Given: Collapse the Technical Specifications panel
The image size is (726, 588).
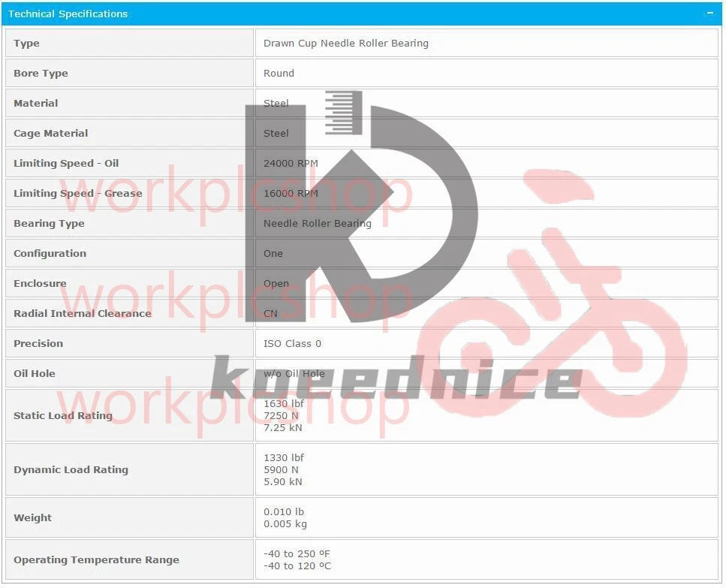Looking at the screenshot, I should click(x=709, y=14).
